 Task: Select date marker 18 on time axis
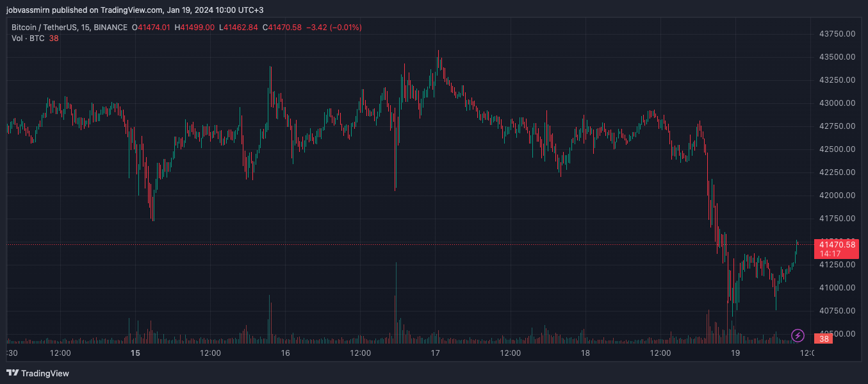(585, 353)
